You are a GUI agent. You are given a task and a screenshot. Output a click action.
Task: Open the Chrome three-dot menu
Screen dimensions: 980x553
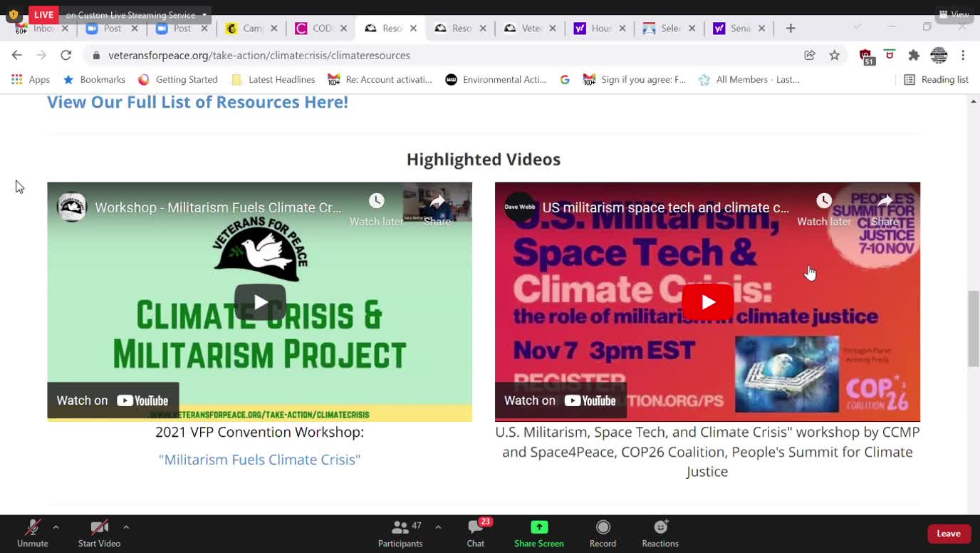point(963,55)
